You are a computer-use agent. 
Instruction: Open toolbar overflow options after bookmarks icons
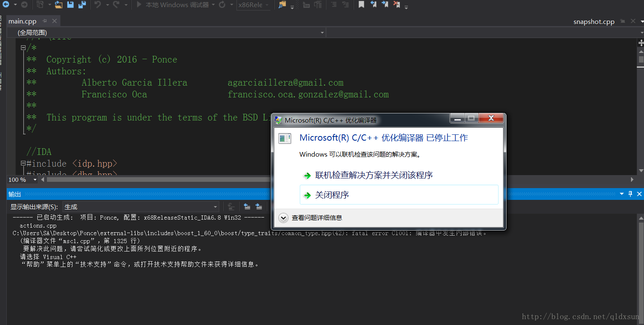[406, 6]
